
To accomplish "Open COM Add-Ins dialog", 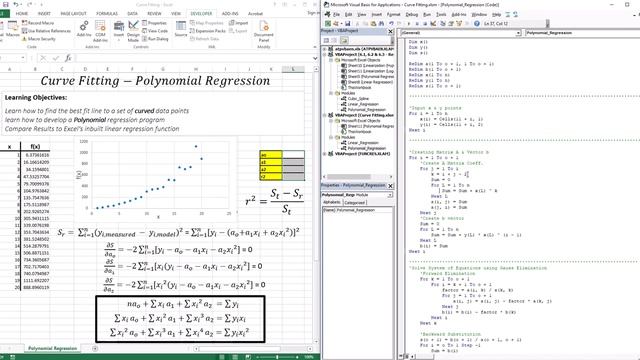I will [x=100, y=31].
